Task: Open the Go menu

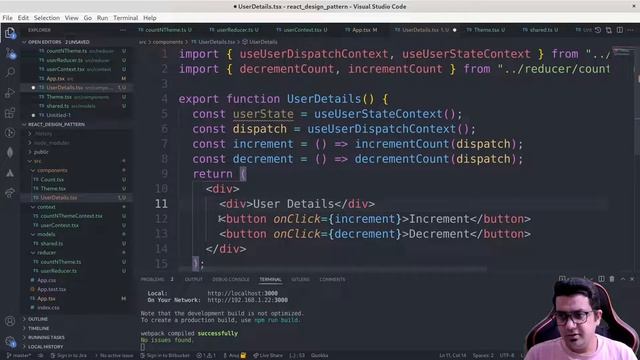Action: click(87, 18)
